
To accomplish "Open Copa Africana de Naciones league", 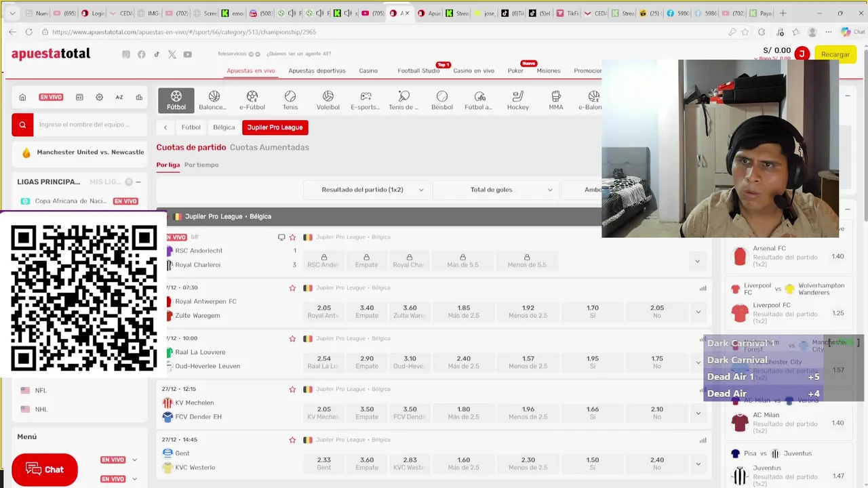I will coord(71,201).
